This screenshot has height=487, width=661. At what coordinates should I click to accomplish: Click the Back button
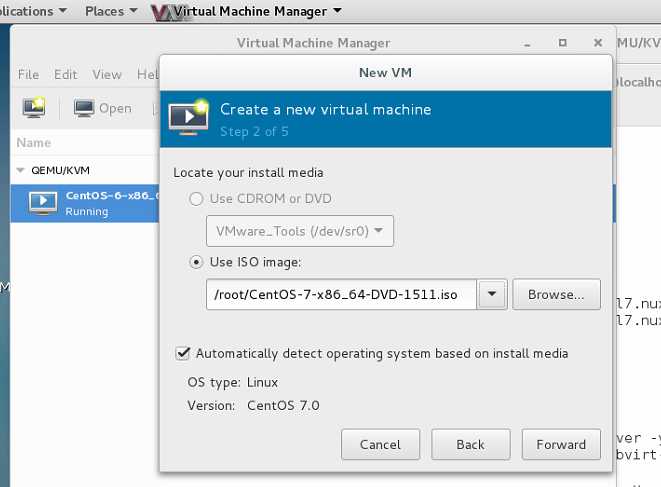click(470, 444)
